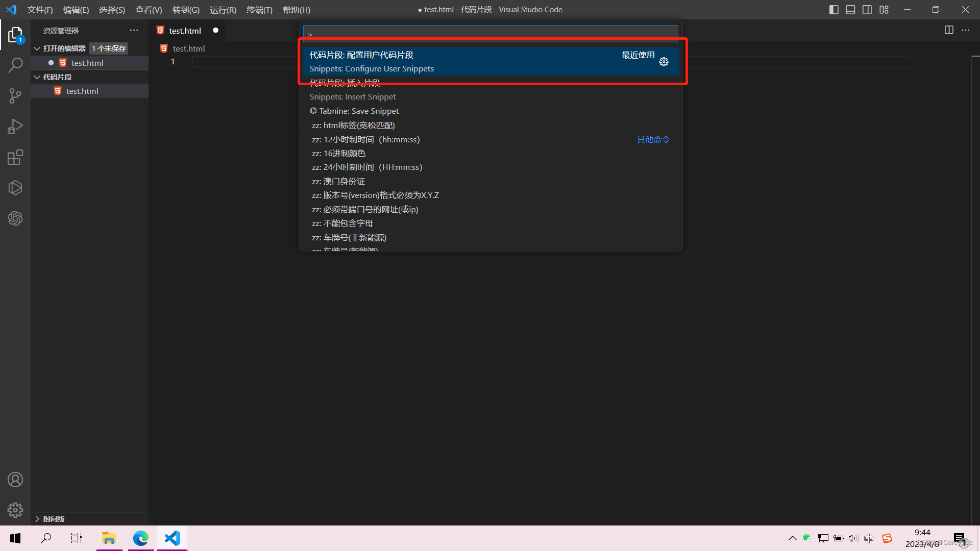Toggle the bottom panel layout button
This screenshot has height=551, width=980.
[850, 10]
